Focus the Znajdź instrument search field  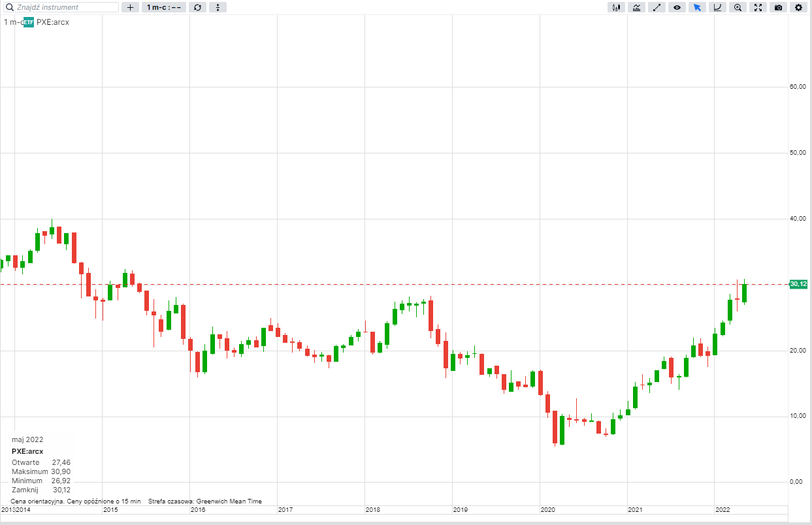click(x=62, y=7)
